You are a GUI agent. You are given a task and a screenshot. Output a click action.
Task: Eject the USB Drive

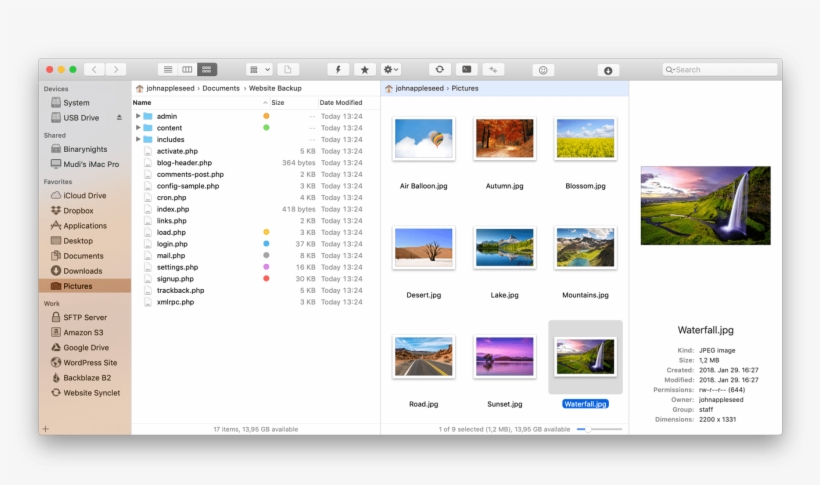(x=119, y=118)
